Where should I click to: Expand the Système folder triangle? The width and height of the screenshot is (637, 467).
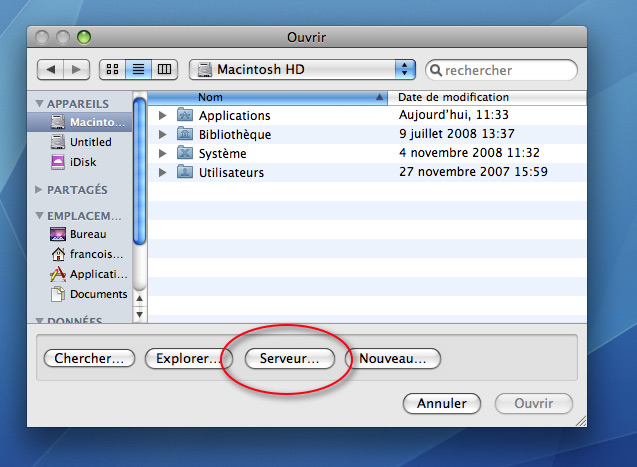click(162, 153)
